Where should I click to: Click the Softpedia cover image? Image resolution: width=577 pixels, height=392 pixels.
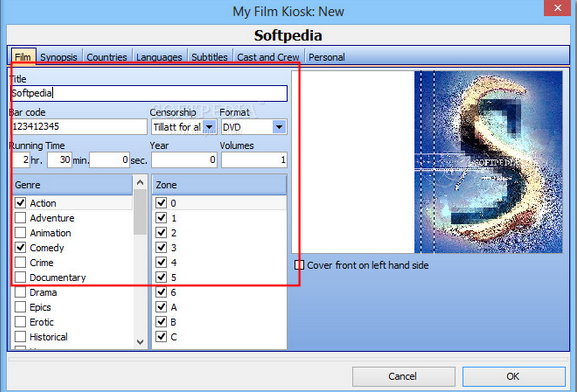click(488, 162)
